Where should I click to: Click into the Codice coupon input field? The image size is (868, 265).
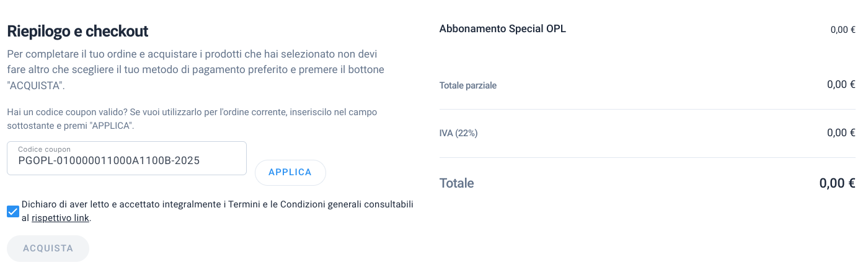point(127,159)
